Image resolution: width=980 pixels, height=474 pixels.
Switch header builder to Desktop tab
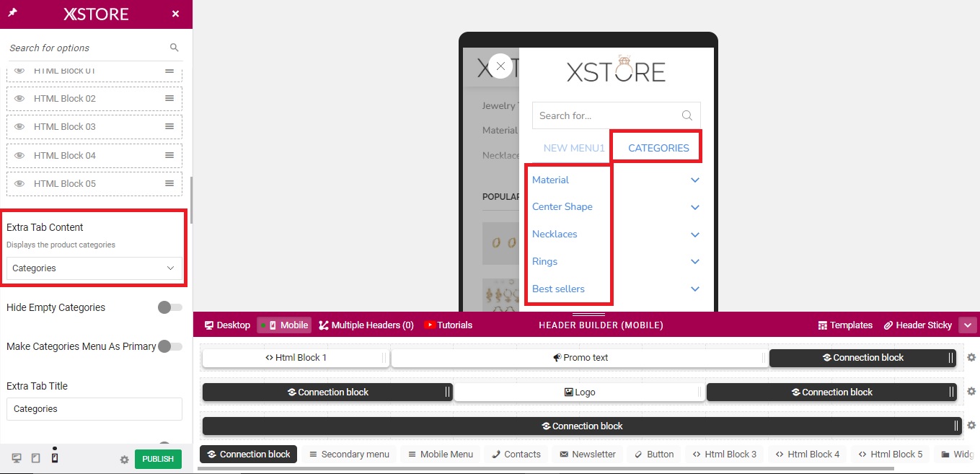point(227,325)
